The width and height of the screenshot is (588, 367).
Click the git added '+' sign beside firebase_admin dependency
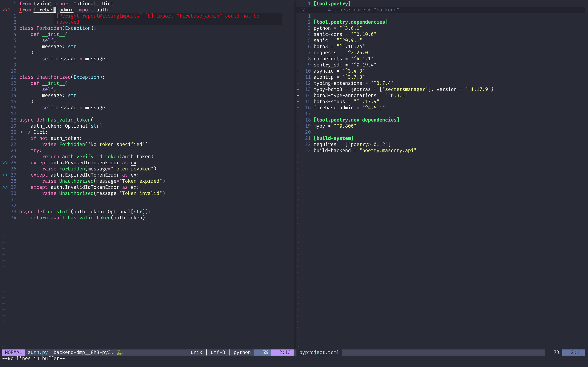click(298, 107)
